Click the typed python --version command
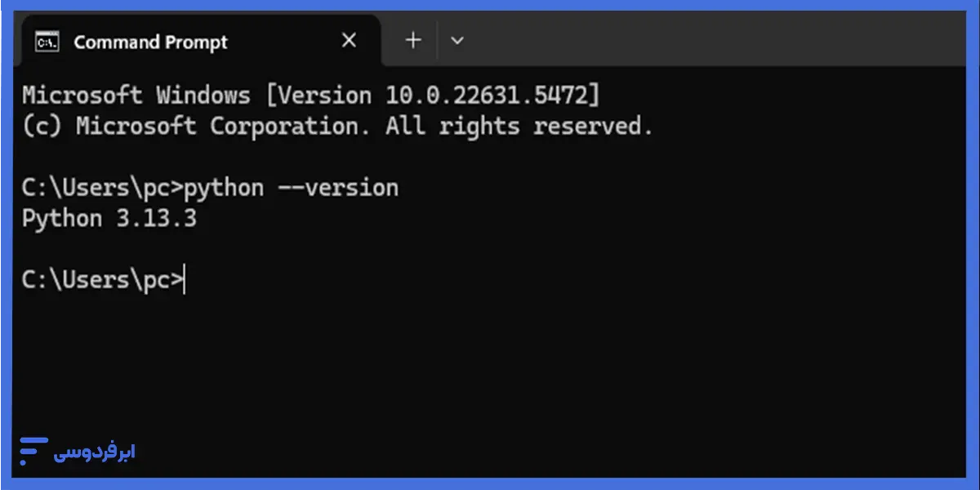This screenshot has width=980, height=490. [x=292, y=189]
